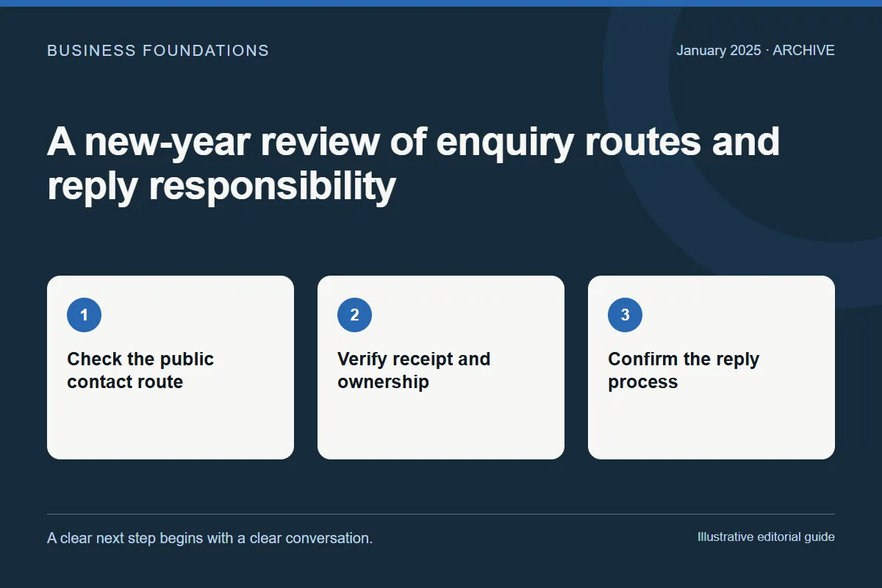Image resolution: width=882 pixels, height=588 pixels.
Task: Click the step 2 number badge
Action: tap(354, 315)
